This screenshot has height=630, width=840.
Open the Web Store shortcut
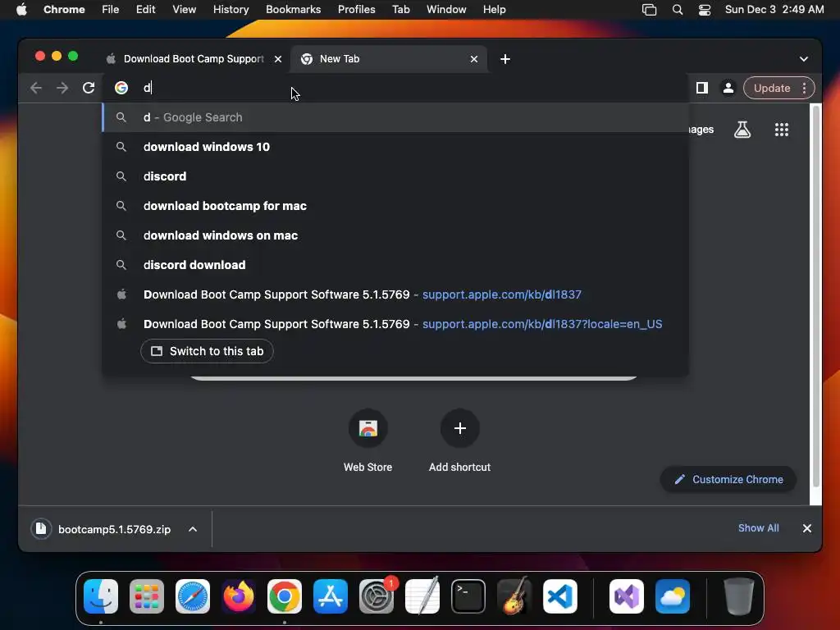pos(368,441)
